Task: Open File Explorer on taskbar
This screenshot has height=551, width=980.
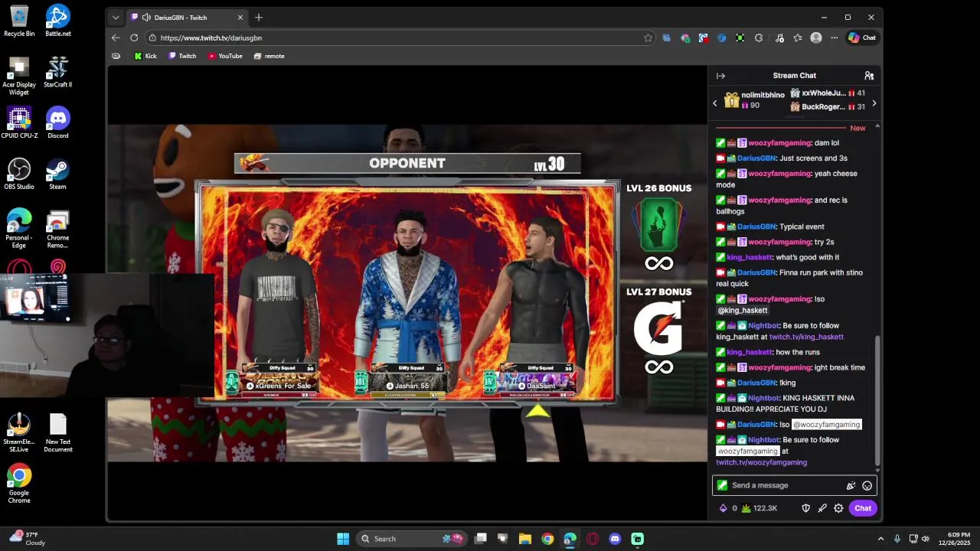Action: (525, 539)
